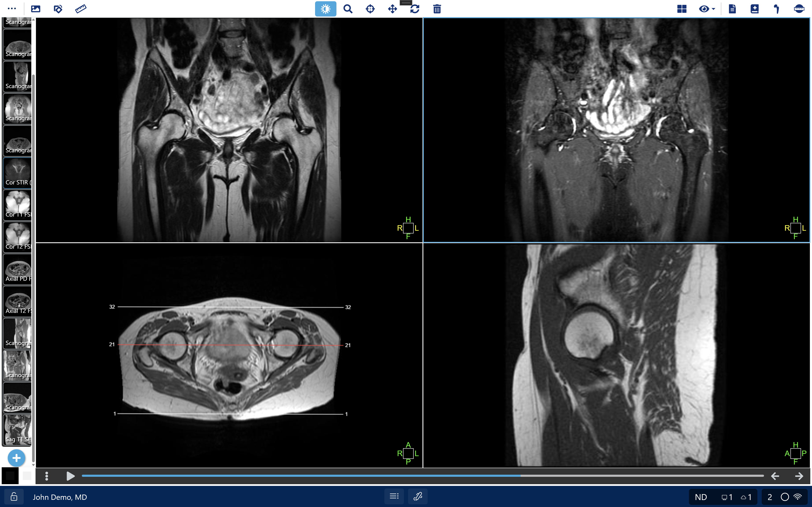Click the John Demo, MD user name

pos(60,497)
